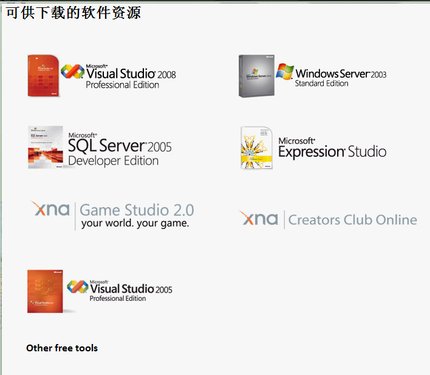The width and height of the screenshot is (430, 375).
Task: Click the Visual Studio 2005 infinity logo icon
Action: pyautogui.click(x=78, y=287)
